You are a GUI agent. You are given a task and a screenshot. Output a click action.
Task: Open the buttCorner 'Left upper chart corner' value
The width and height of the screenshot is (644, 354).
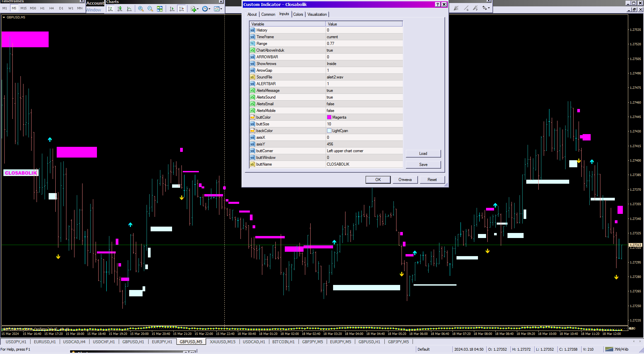pyautogui.click(x=364, y=151)
